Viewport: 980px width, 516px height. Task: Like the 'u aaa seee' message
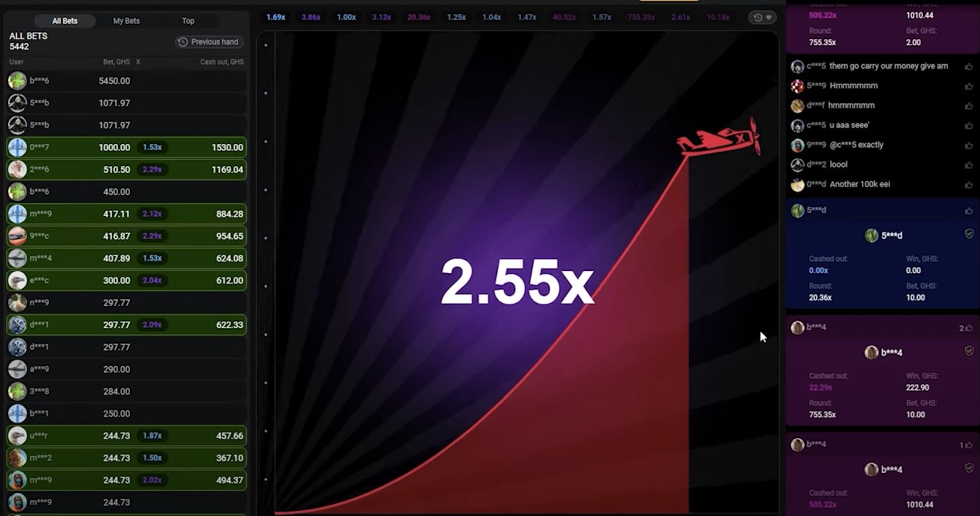click(x=969, y=125)
